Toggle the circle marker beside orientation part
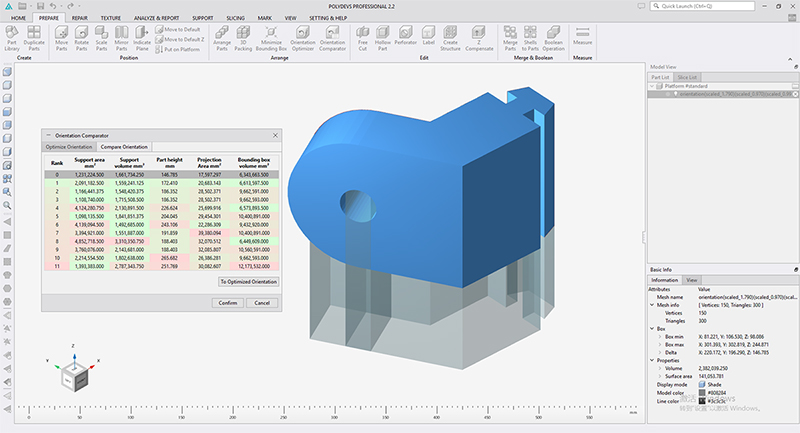Image resolution: width=800 pixels, height=433 pixels. 667,94
